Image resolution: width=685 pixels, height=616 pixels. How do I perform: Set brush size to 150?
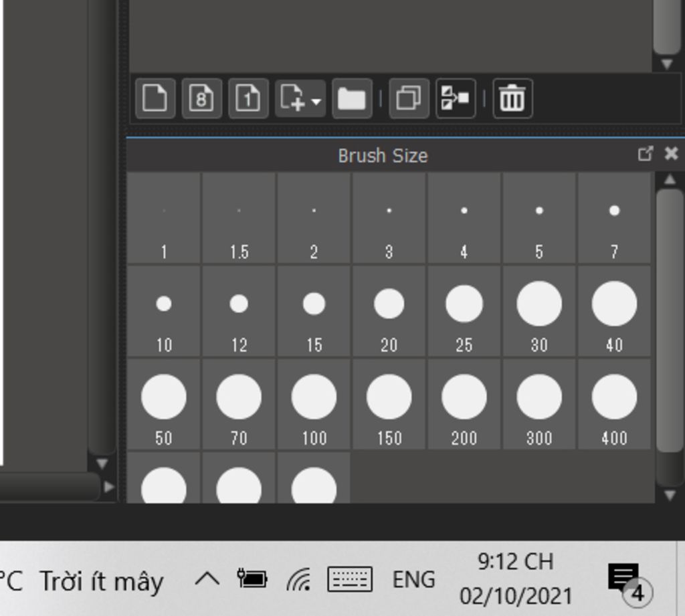click(x=389, y=404)
